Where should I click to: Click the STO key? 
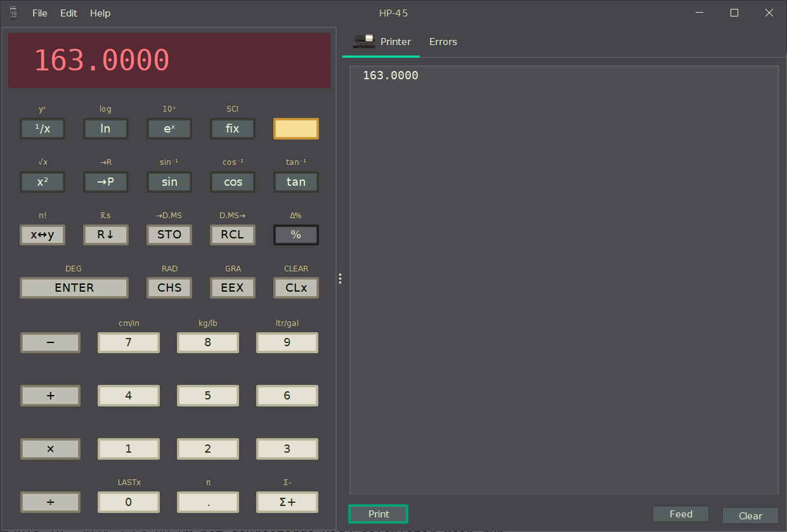coord(169,235)
